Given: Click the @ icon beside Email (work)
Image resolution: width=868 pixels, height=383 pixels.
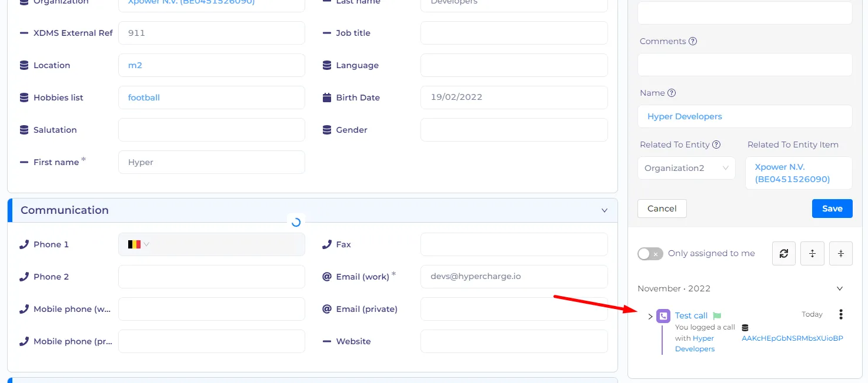Looking at the screenshot, I should tap(327, 277).
